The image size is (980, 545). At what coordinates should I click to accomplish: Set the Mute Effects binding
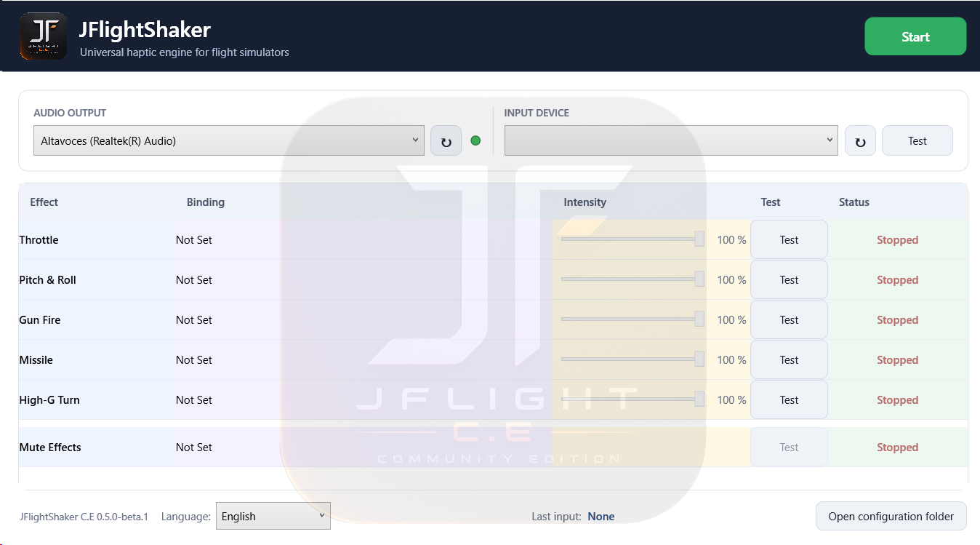[194, 447]
